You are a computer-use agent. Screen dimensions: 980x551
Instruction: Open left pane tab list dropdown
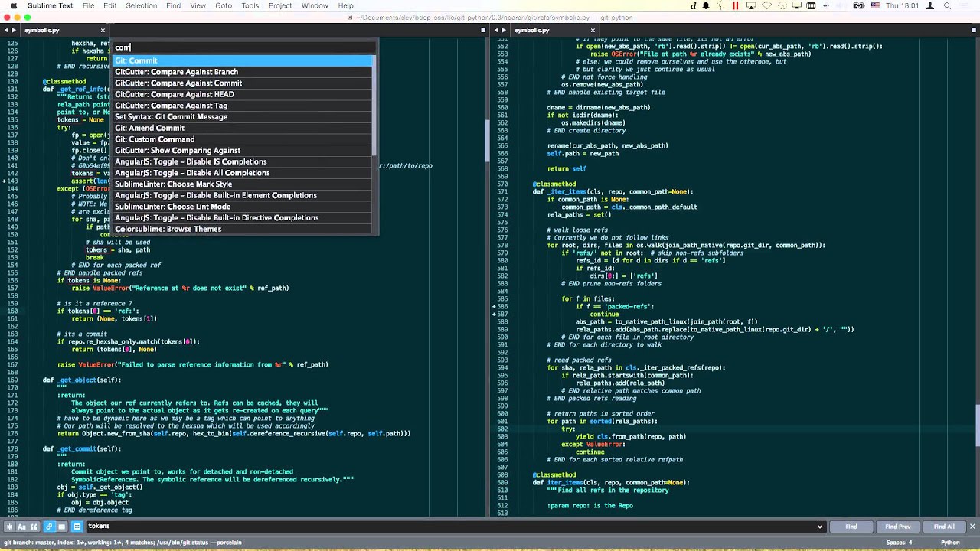pyautogui.click(x=483, y=31)
